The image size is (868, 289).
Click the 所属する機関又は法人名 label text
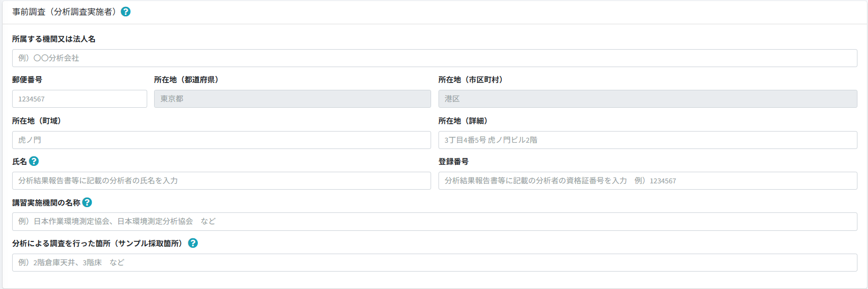pos(54,39)
